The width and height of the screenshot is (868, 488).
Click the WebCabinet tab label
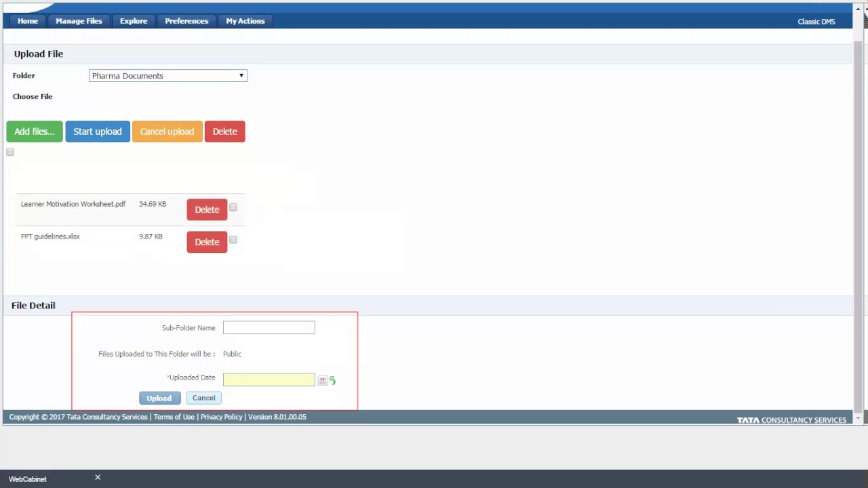[x=28, y=479]
